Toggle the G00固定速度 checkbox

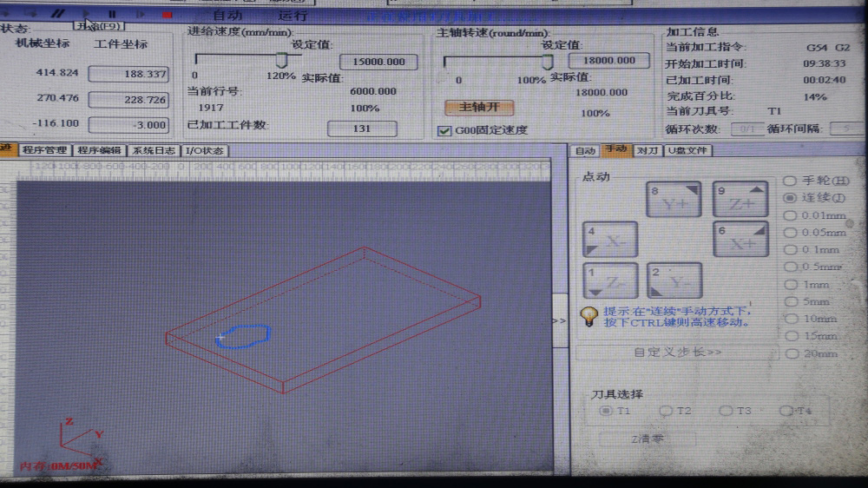point(444,131)
